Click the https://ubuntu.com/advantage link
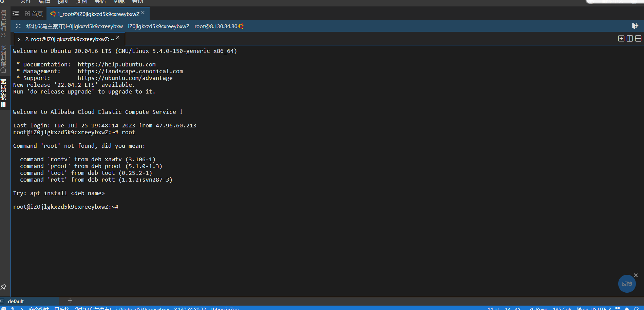This screenshot has width=644, height=310. click(125, 78)
